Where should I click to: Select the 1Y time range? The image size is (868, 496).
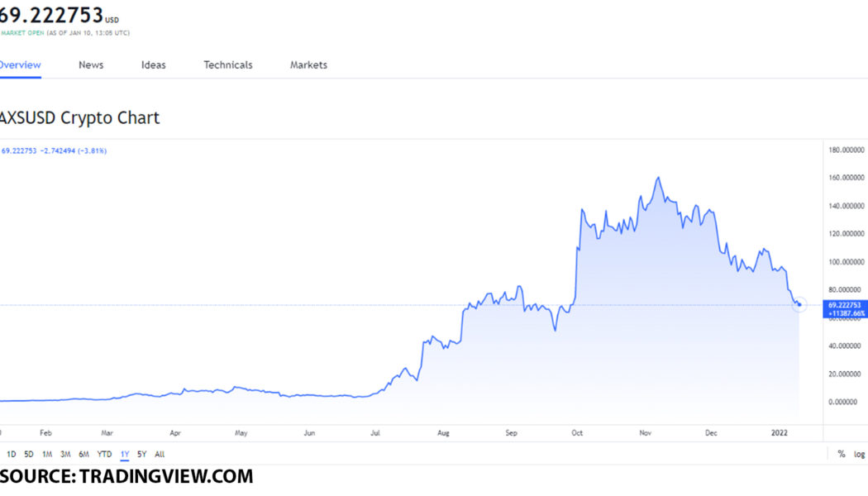click(125, 454)
